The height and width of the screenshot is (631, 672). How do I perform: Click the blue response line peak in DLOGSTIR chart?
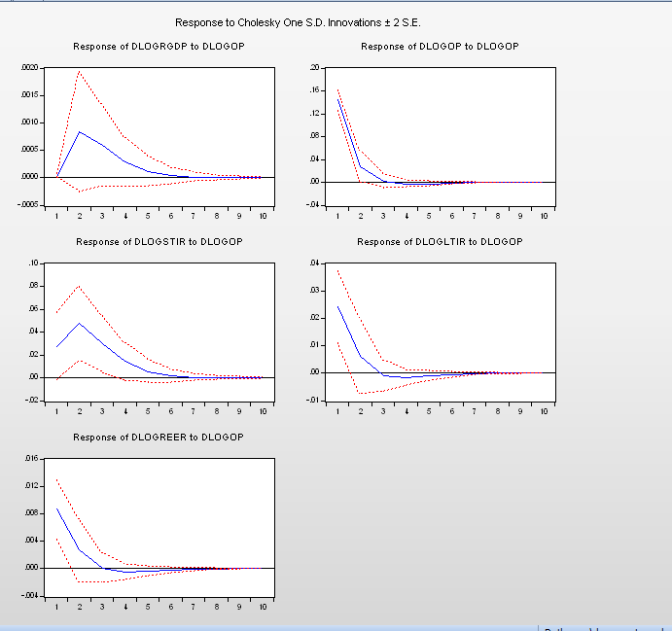point(80,323)
